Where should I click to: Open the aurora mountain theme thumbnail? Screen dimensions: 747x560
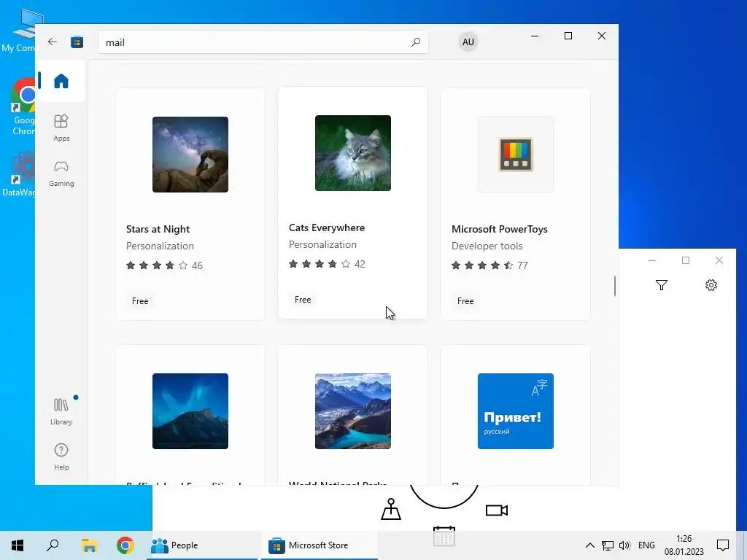190,411
